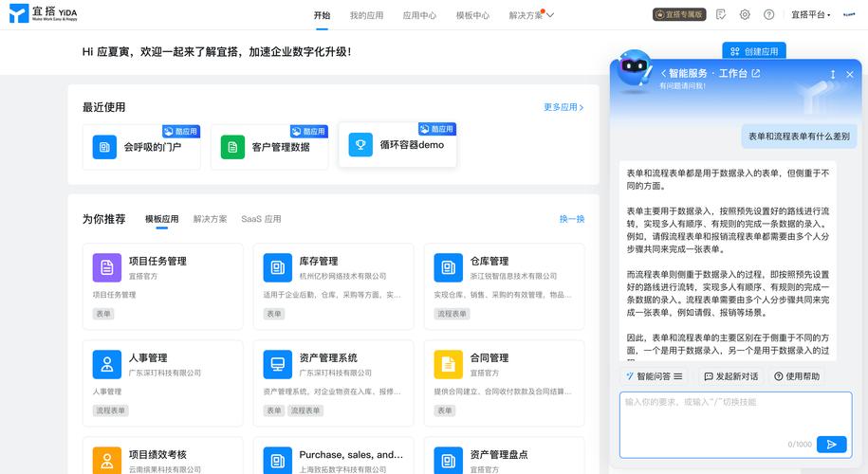This screenshot has width=868, height=474.
Task: Open the 应用中心 tab
Action: [x=419, y=15]
